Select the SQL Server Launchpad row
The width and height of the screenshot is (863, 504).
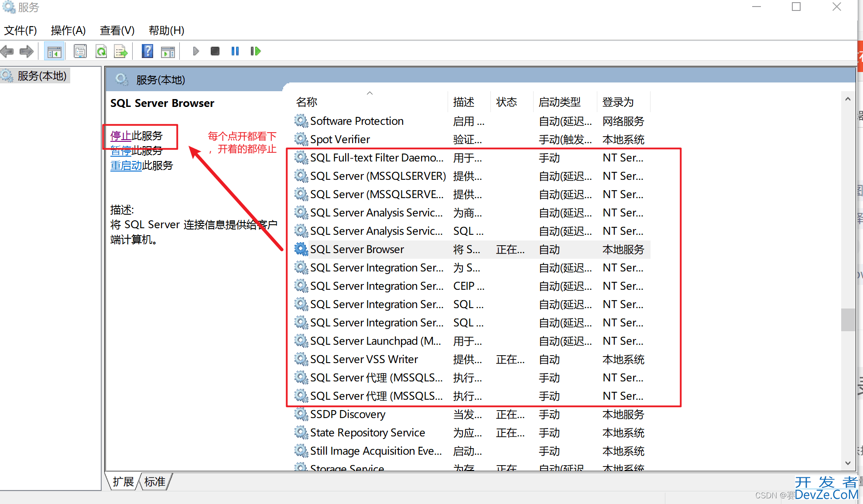(x=472, y=341)
